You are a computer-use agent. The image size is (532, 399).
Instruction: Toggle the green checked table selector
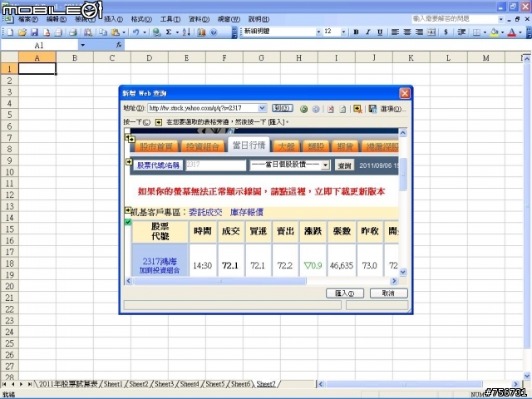[128, 222]
